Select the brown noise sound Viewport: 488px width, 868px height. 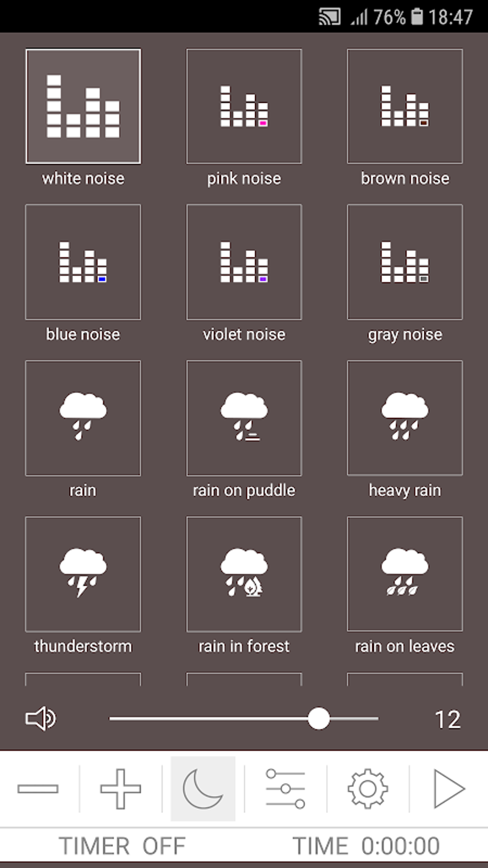(405, 106)
